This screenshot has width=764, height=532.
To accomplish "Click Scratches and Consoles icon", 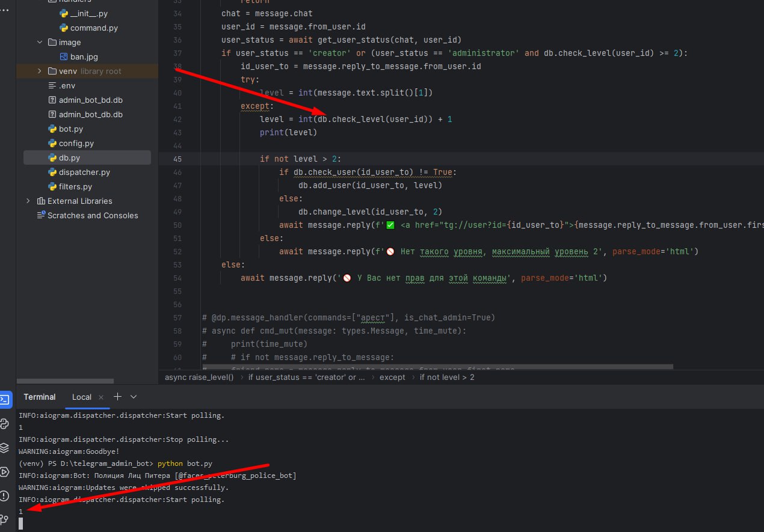I will point(41,215).
